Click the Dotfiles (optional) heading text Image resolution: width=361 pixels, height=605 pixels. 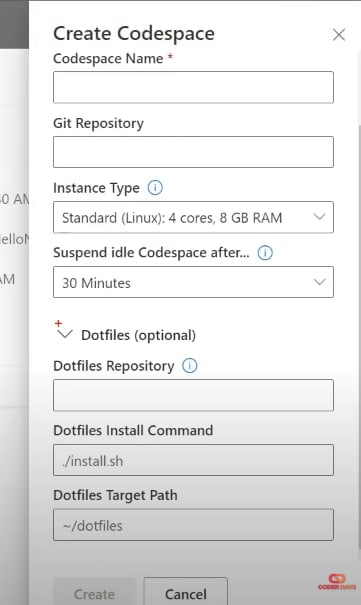pyautogui.click(x=138, y=335)
